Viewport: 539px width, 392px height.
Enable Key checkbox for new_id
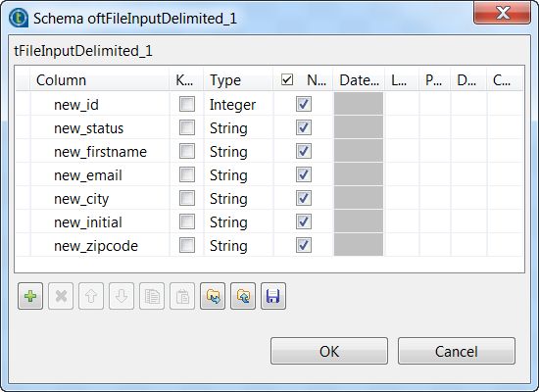(x=187, y=104)
